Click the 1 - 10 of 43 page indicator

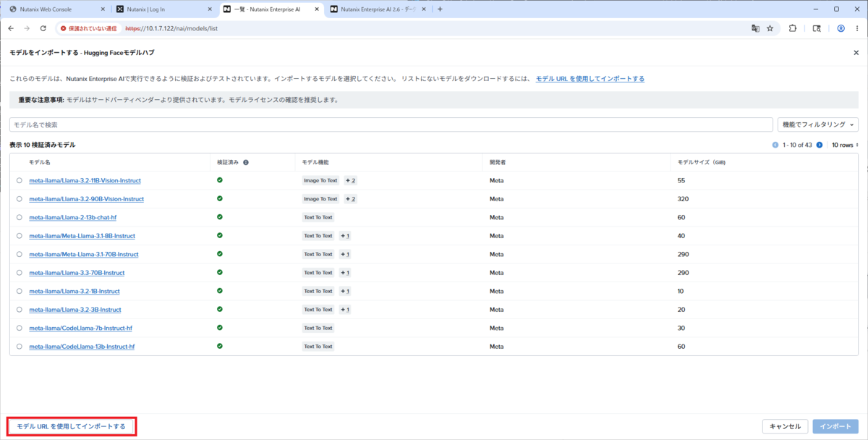point(797,145)
